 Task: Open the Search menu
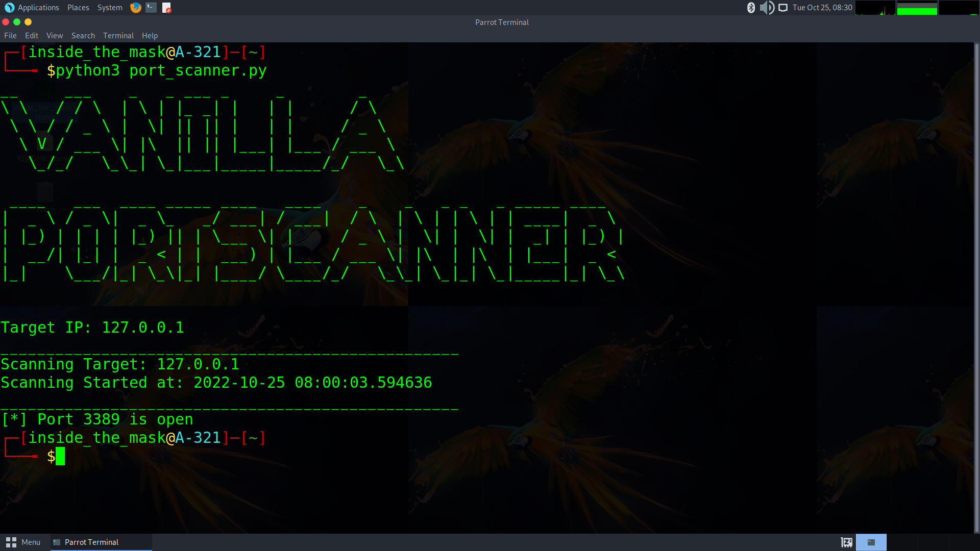pyautogui.click(x=83, y=36)
